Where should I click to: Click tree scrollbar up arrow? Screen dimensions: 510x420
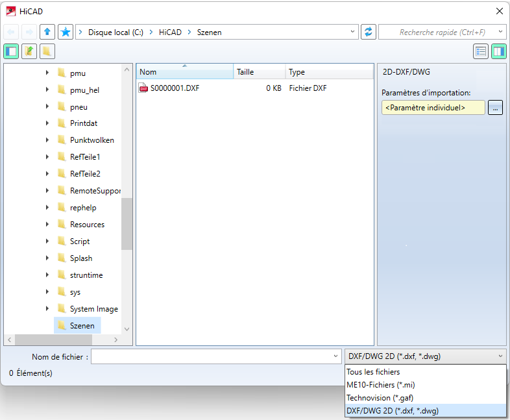pos(127,69)
